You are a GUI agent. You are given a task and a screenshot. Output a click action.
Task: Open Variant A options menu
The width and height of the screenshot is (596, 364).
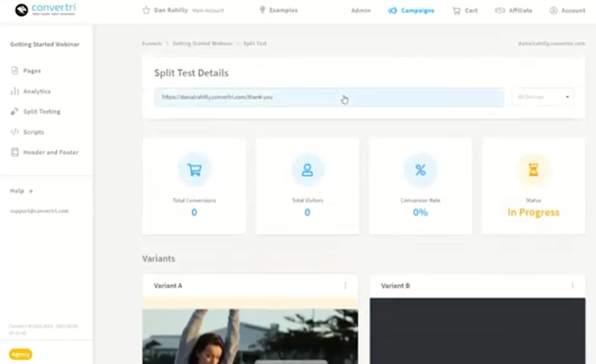[345, 286]
